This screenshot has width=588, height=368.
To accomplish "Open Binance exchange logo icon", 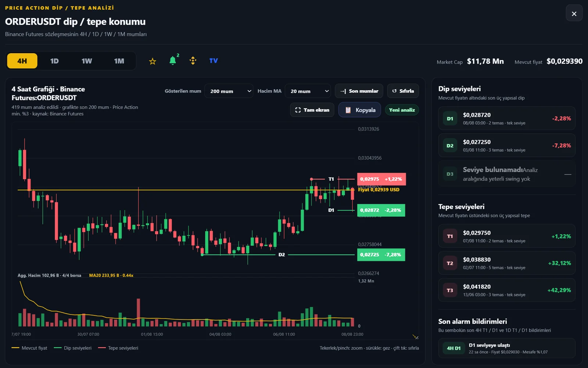I will pos(193,61).
